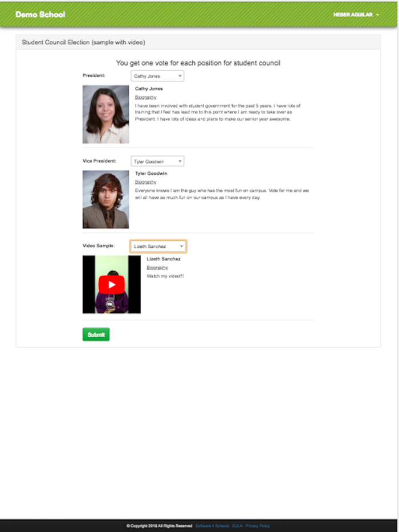Open the President candidate dropdown

click(x=157, y=76)
